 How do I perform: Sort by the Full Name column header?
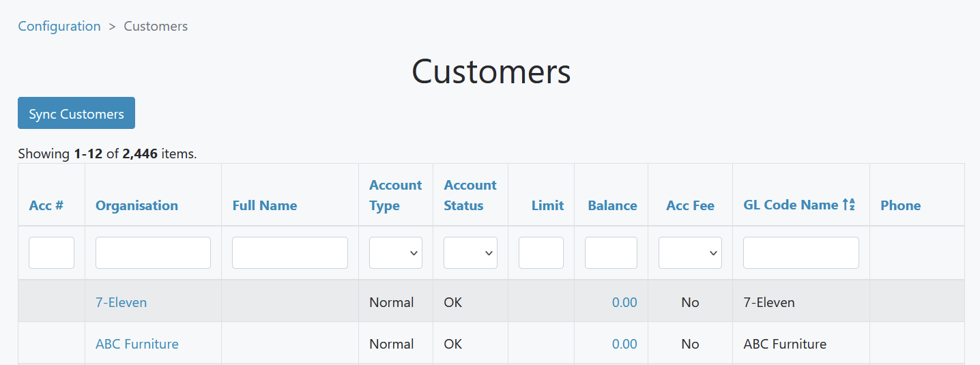pos(265,205)
